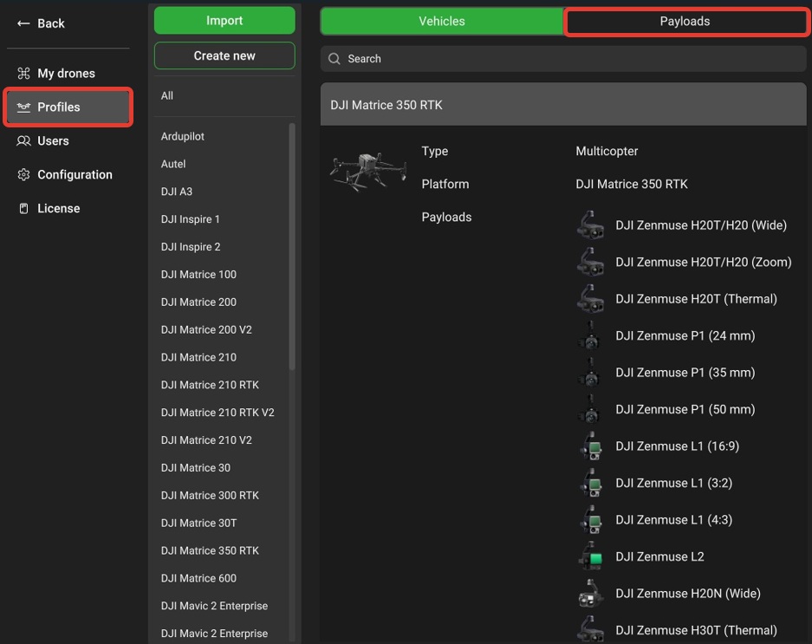Select DJI Matrice 600 profile
This screenshot has height=644, width=812.
(198, 578)
